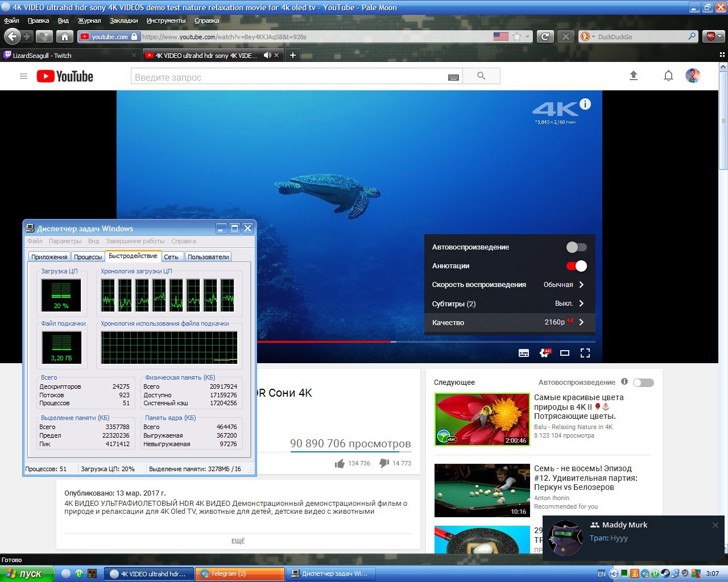Image resolution: width=728 pixels, height=582 pixels.
Task: Click the autoplay info icon beside Автовоспроизведение
Action: point(624,382)
